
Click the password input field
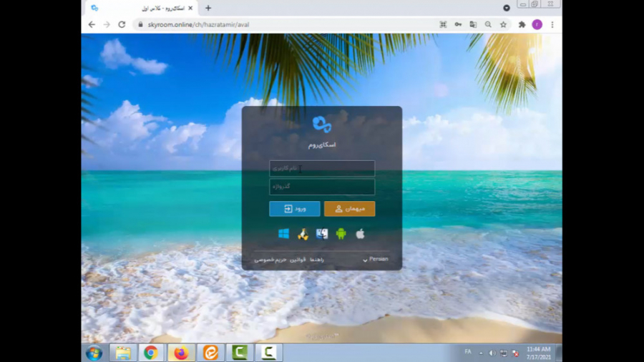pyautogui.click(x=322, y=187)
